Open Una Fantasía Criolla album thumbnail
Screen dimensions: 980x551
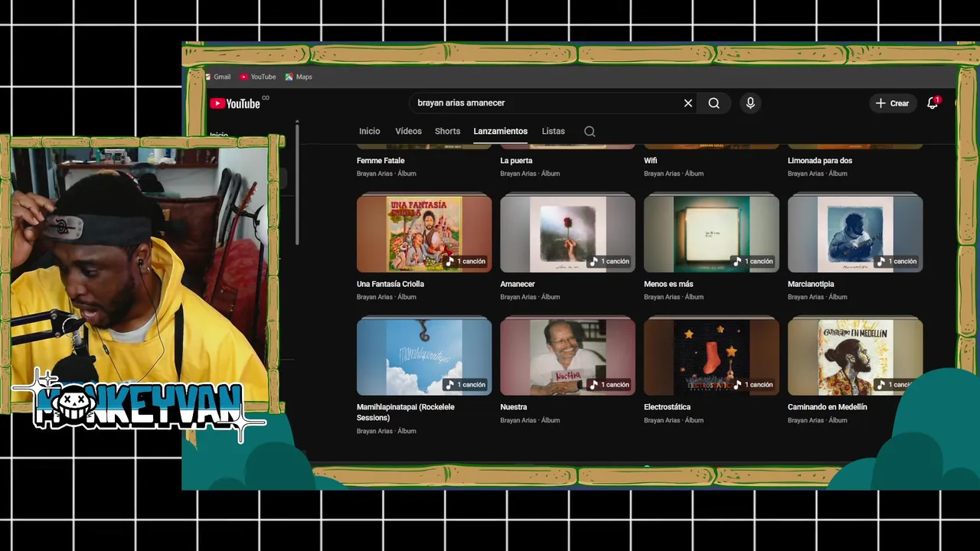(424, 233)
